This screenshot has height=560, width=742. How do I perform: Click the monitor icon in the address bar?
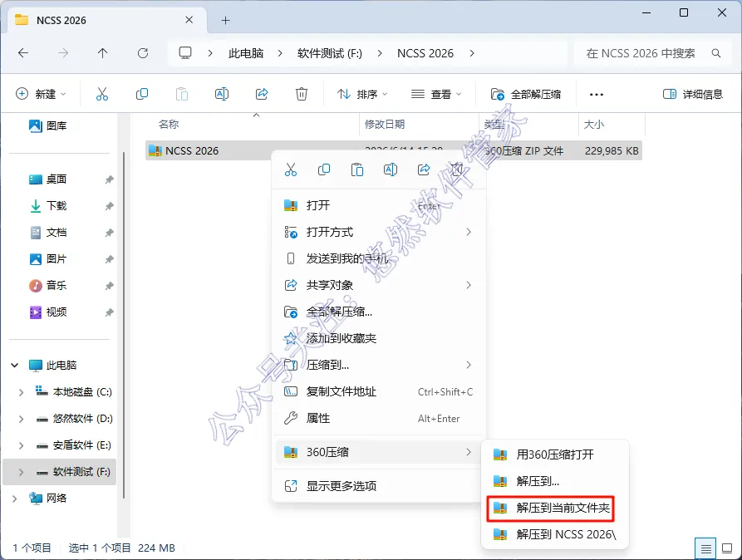point(185,52)
